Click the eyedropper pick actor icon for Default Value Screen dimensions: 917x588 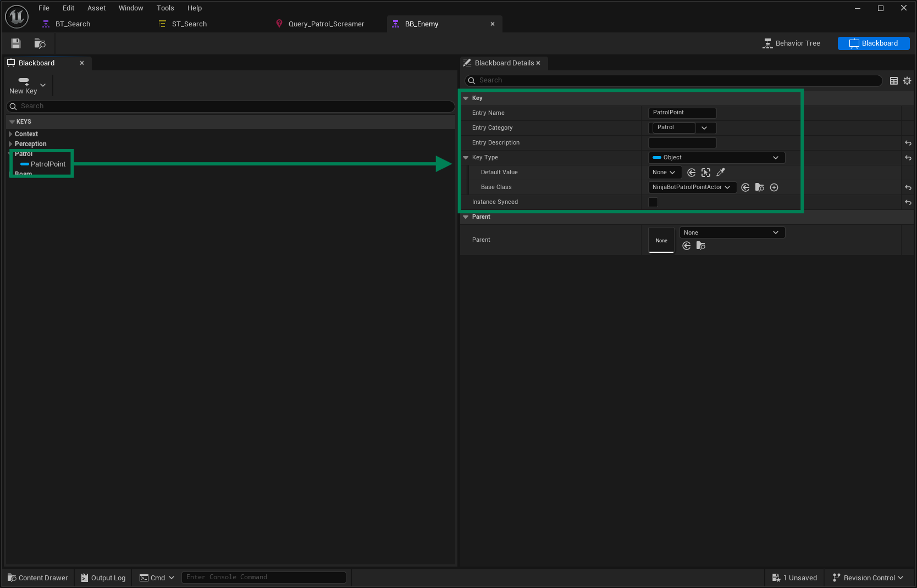pos(721,173)
